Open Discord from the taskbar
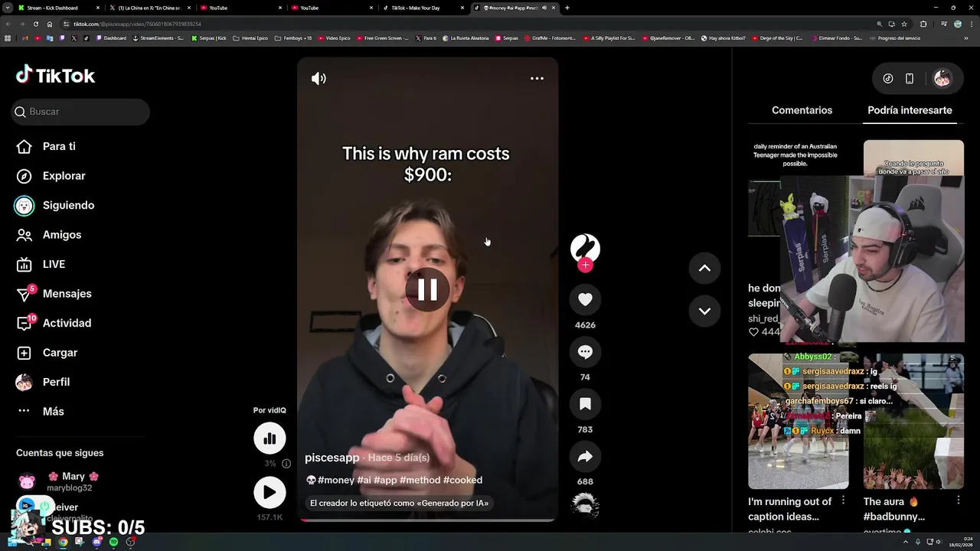This screenshot has height=551, width=980. tap(96, 542)
